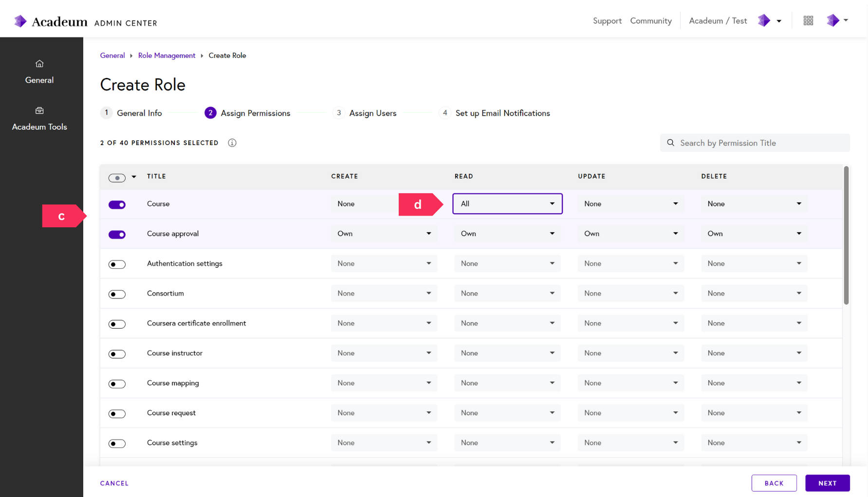This screenshot has height=497, width=868.
Task: Open the apps grid icon
Action: tap(808, 20)
